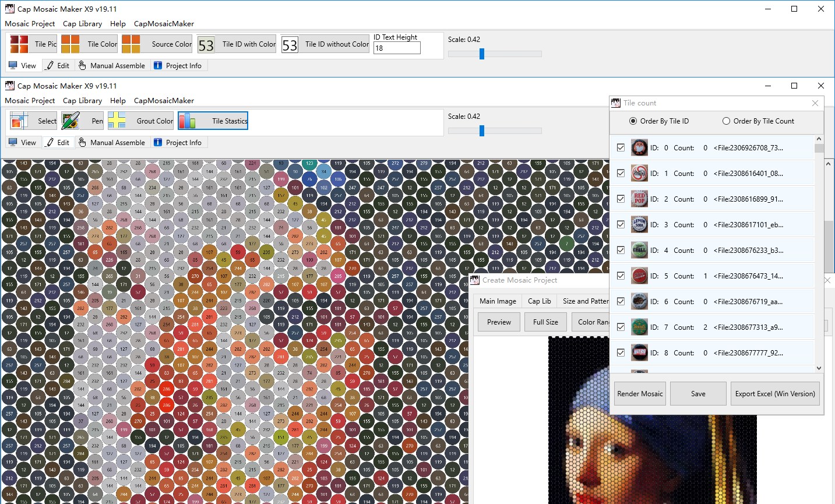
Task: Uncheck tile ID 4 checkbox
Action: [x=621, y=250]
